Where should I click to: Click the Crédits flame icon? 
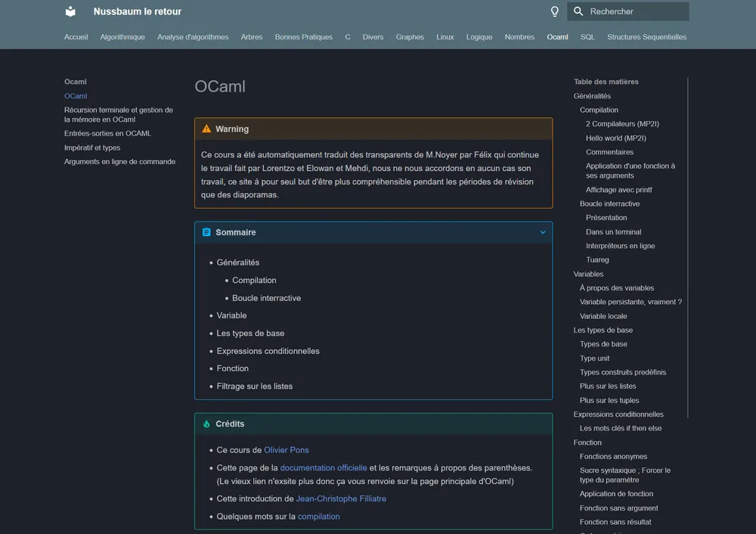[206, 424]
